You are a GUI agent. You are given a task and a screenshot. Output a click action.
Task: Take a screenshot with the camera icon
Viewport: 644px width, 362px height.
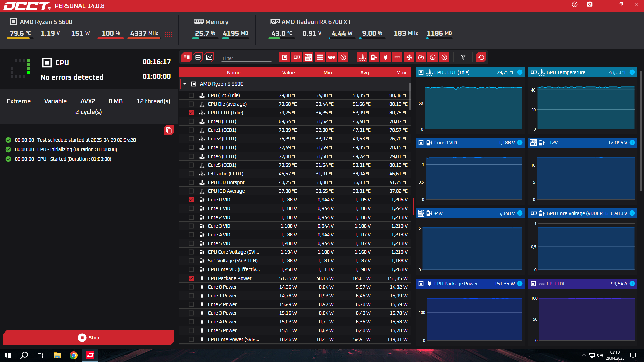589,5
